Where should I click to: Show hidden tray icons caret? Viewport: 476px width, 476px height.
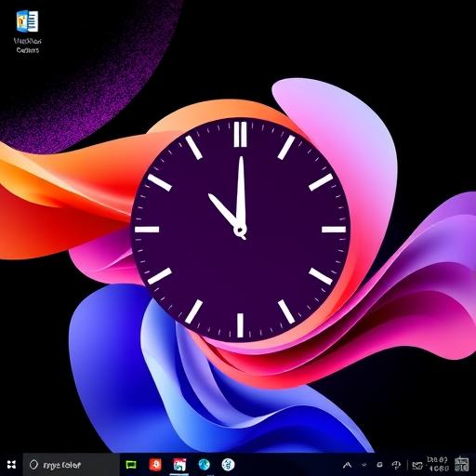click(x=348, y=465)
